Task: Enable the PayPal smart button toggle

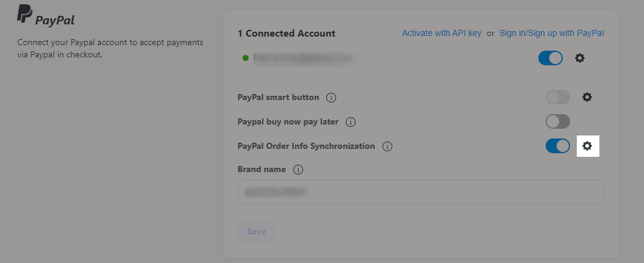Action: pyautogui.click(x=558, y=97)
